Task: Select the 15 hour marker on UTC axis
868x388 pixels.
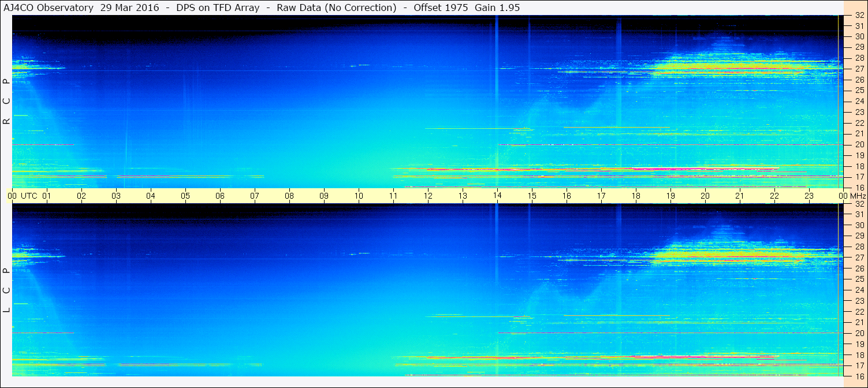Action: click(531, 196)
